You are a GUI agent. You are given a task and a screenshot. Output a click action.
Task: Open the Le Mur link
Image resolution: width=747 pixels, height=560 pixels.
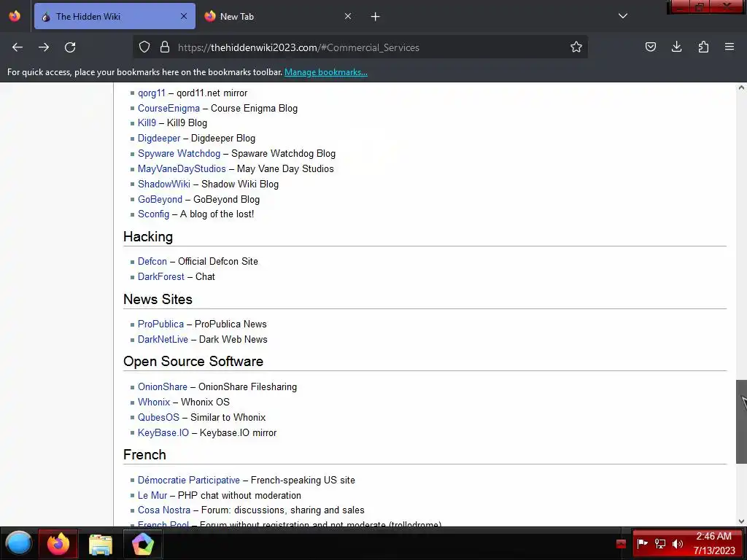[152, 495]
